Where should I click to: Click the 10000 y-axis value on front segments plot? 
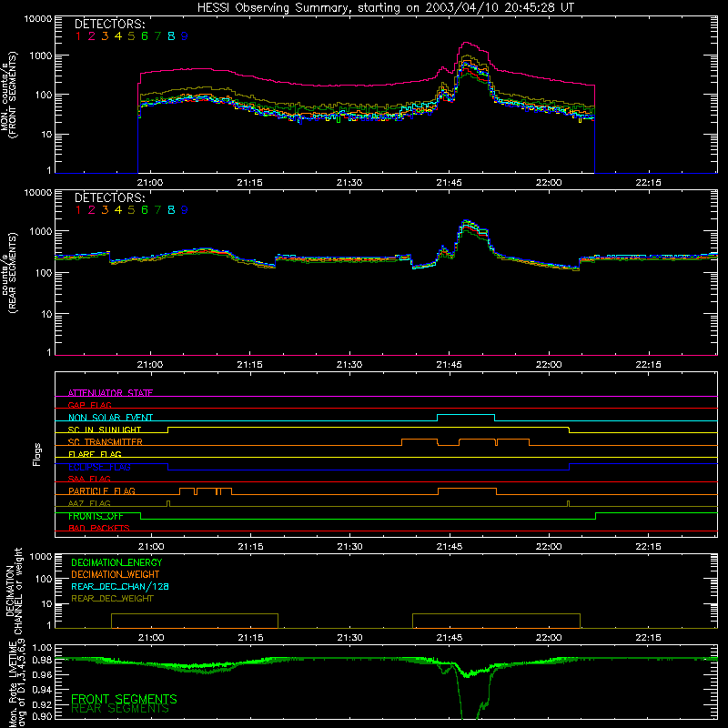(x=38, y=19)
